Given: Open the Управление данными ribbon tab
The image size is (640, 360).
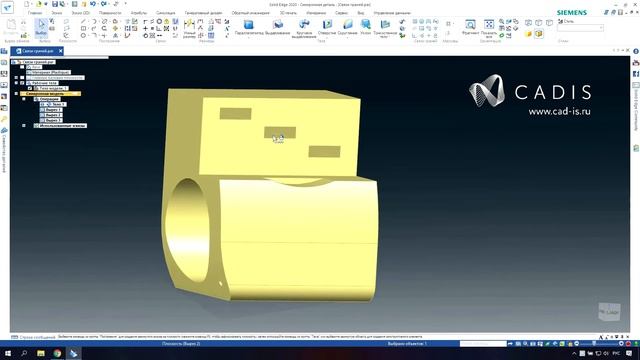Looking at the screenshot, I should [x=392, y=13].
